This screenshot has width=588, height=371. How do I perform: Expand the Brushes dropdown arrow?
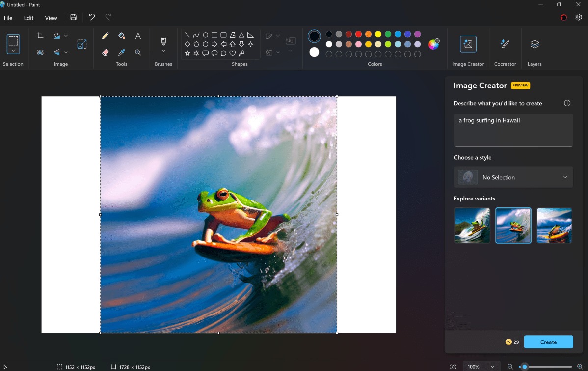[163, 51]
